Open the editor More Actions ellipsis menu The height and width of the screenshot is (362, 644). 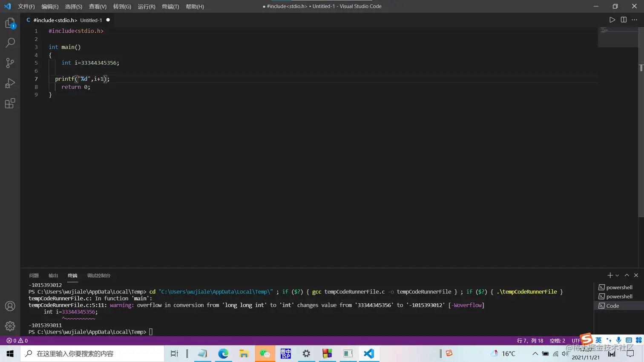point(634,20)
